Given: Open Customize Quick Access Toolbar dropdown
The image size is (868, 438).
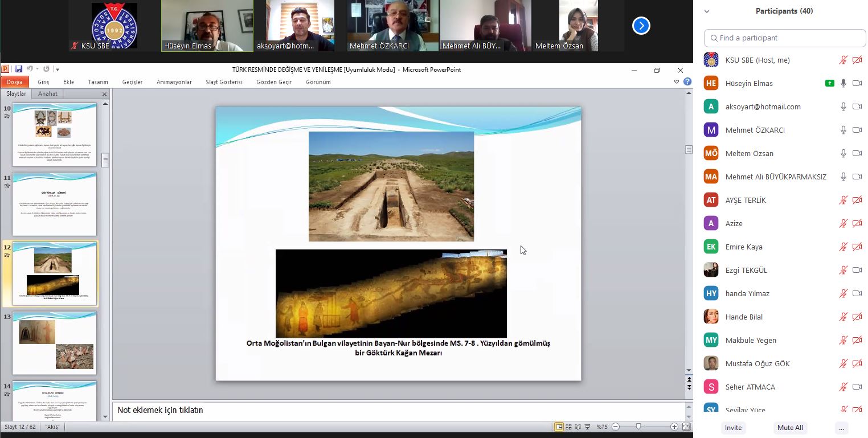Looking at the screenshot, I should [x=58, y=69].
